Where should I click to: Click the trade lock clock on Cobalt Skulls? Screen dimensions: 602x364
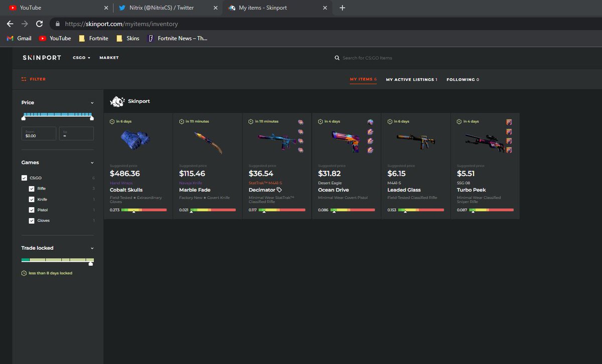pyautogui.click(x=112, y=121)
